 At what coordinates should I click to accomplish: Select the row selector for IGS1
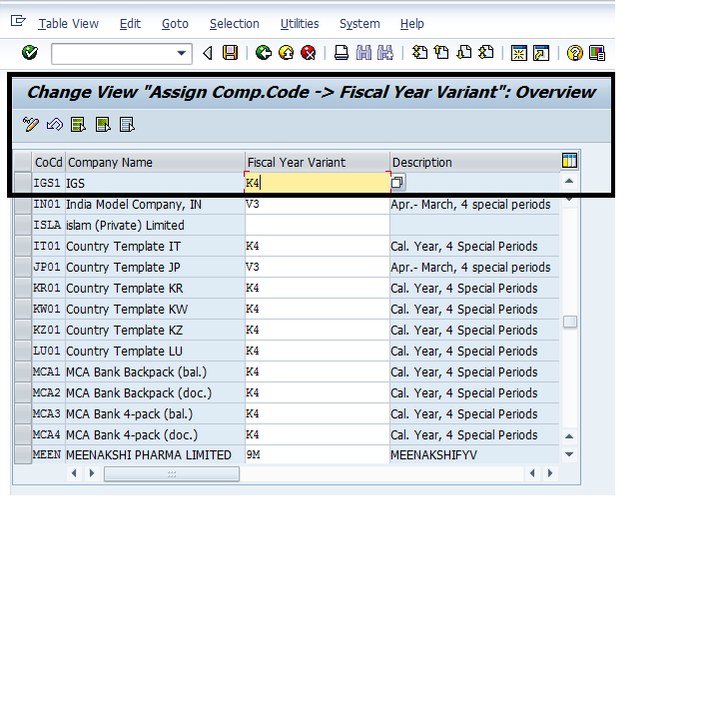coord(23,183)
